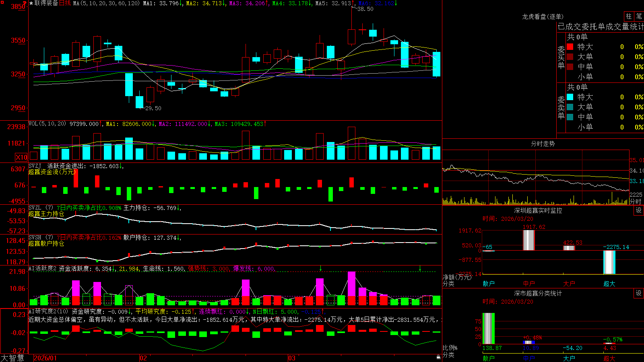Expand MA(5,10,20,30,60,120) indicator parameters
The height and width of the screenshot is (362, 644).
107,3
